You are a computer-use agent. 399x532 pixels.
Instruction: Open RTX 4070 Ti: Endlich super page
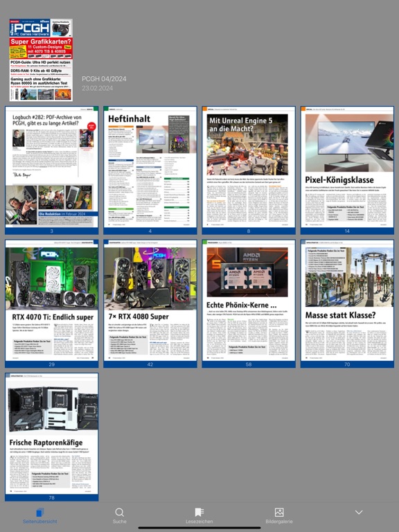pos(51,303)
